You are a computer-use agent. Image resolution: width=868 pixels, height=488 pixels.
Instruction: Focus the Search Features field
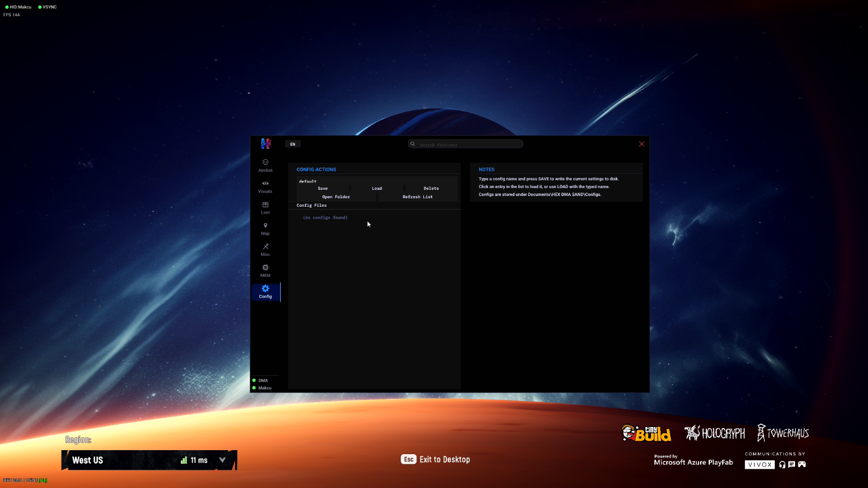click(x=466, y=144)
